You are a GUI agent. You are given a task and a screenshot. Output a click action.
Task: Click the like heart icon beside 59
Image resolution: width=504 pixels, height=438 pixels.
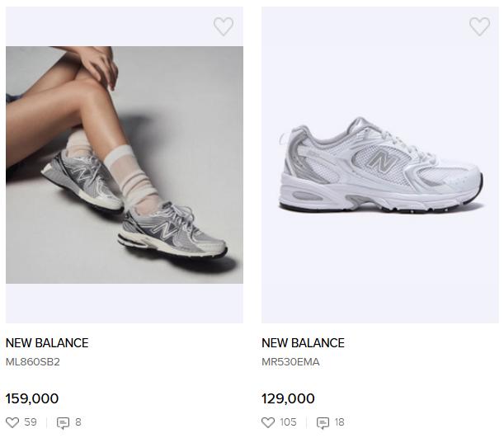[12, 422]
